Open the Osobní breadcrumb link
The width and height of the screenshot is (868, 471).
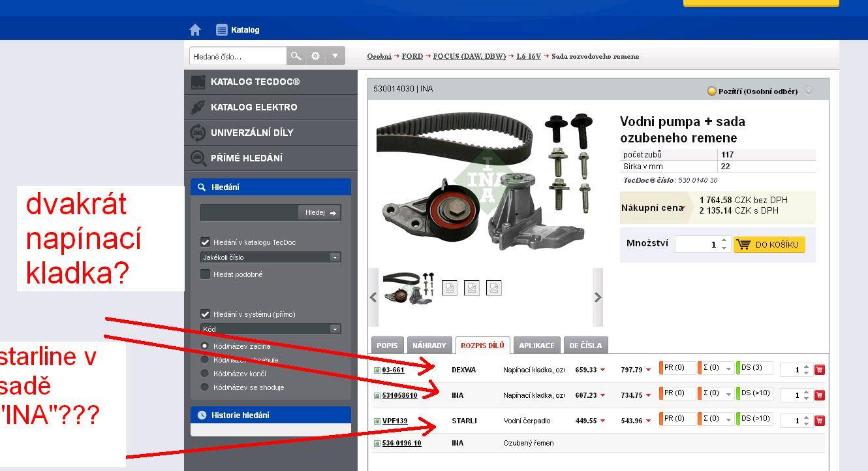[379, 56]
